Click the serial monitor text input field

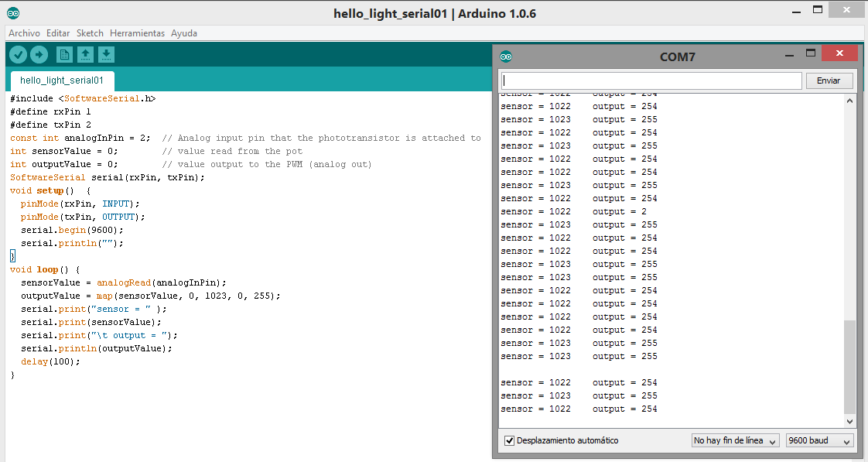[x=651, y=81]
